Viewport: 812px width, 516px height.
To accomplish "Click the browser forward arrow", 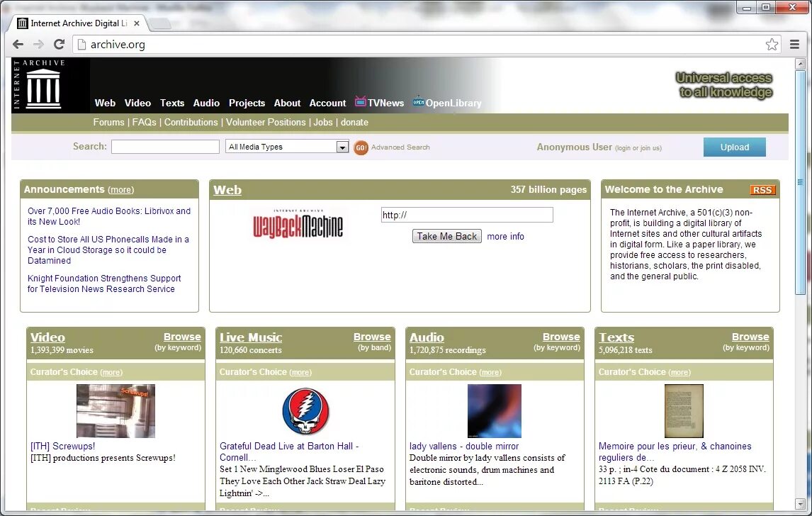I will [38, 45].
